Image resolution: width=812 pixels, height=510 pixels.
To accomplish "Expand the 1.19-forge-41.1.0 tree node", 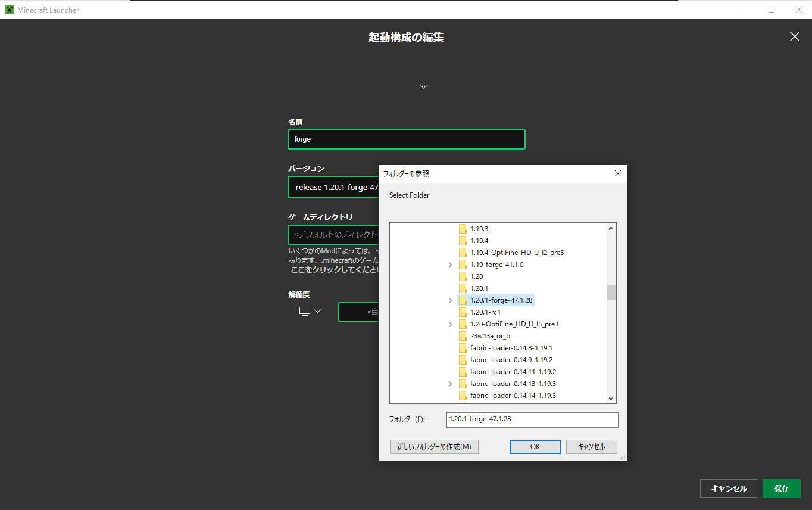I will click(450, 264).
